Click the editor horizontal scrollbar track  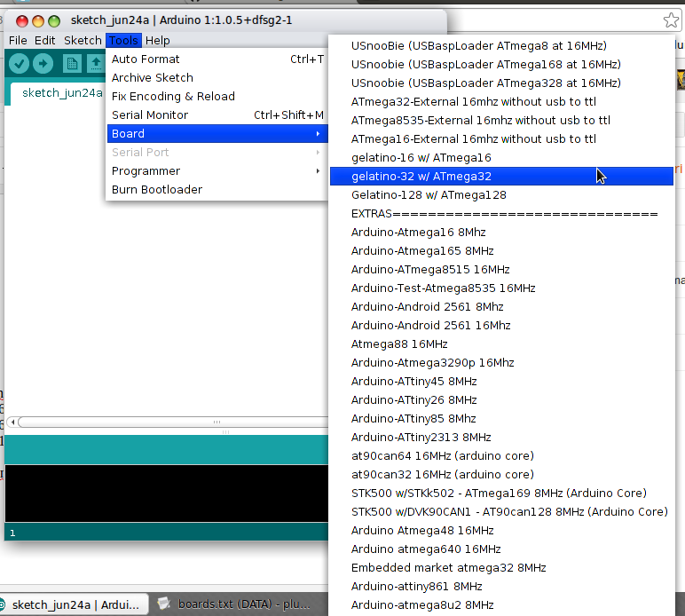[173, 422]
